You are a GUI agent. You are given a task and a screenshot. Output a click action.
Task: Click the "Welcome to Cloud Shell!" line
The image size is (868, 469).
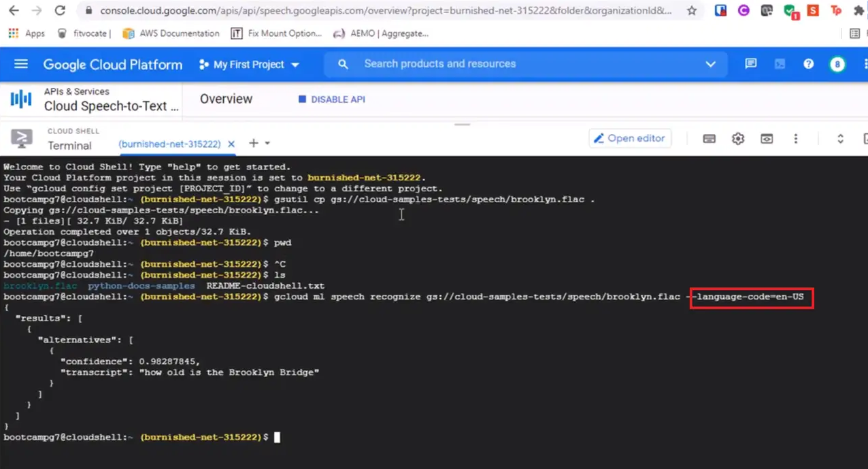(147, 167)
